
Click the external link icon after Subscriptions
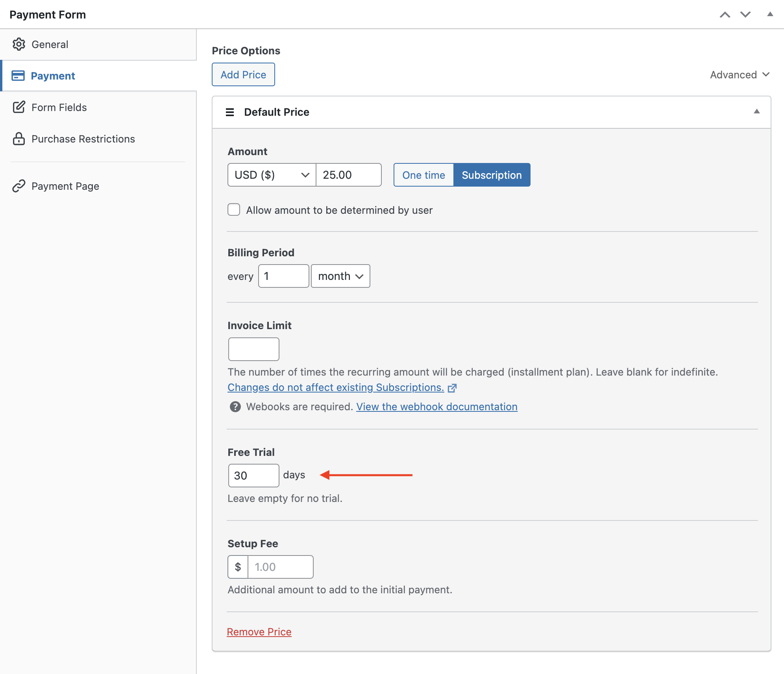point(452,388)
